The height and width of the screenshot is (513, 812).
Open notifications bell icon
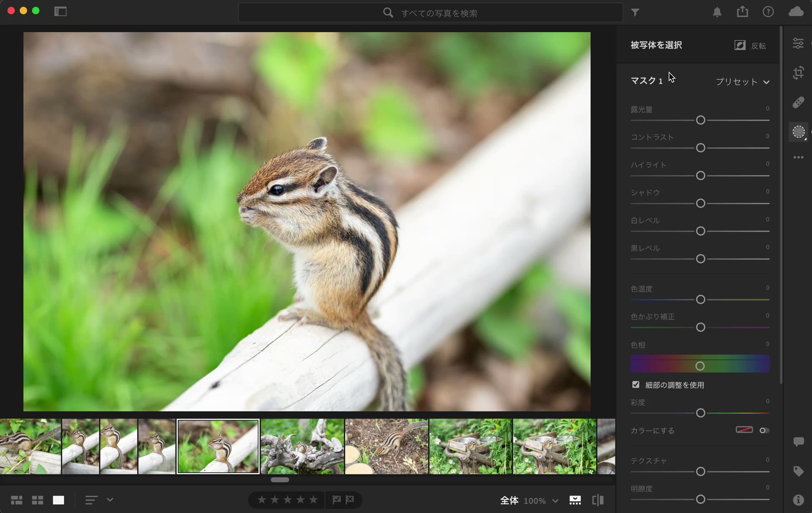[x=717, y=12]
